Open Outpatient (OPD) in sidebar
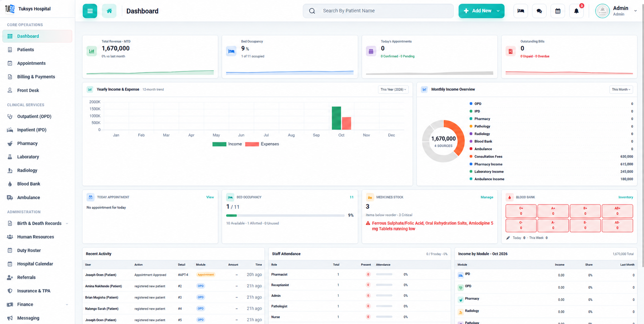Screen dimensions: 644x324 pos(38,116)
